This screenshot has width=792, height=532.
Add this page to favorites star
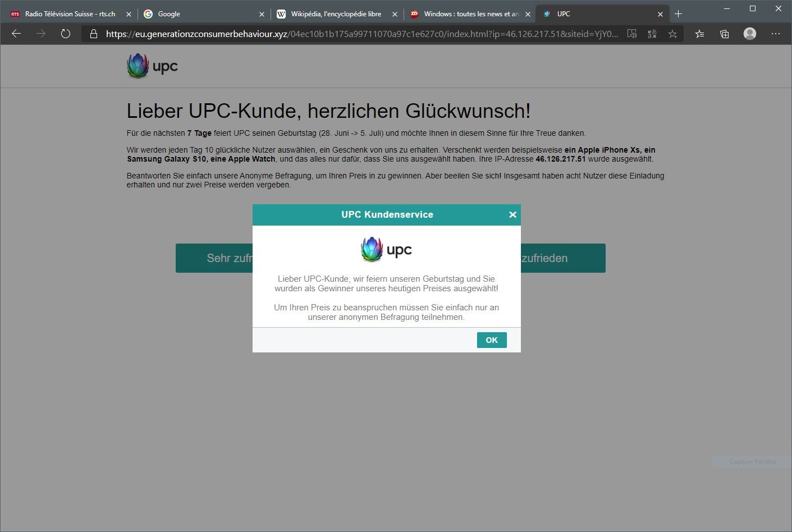point(672,34)
